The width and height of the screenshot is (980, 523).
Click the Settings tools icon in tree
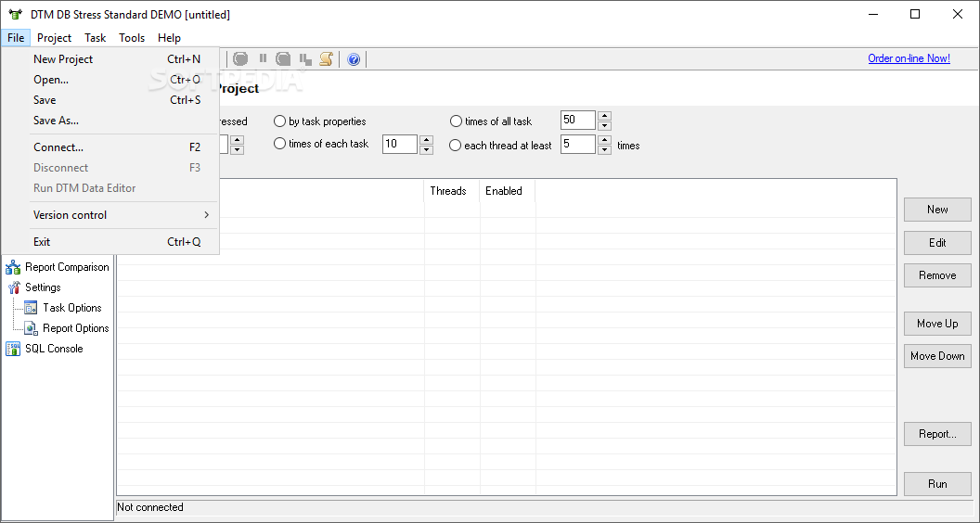[x=14, y=287]
